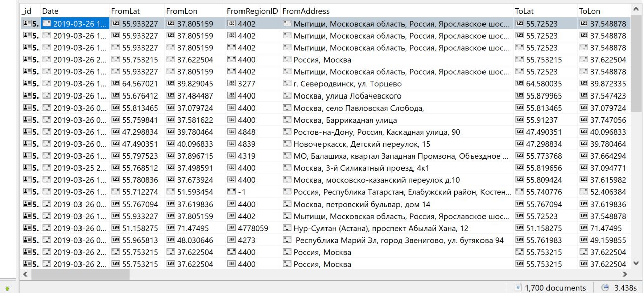Select the FromRegionID value 4839
The image size is (644, 293).
[247, 144]
